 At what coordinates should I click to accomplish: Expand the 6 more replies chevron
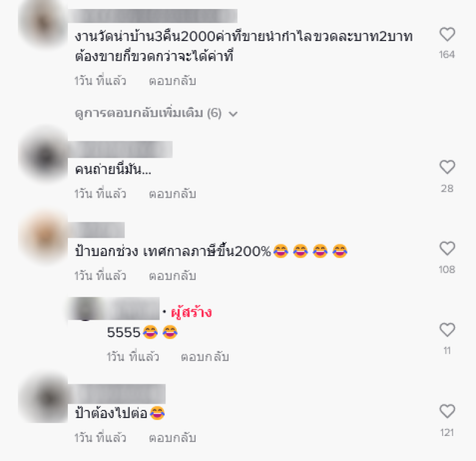[x=233, y=114]
